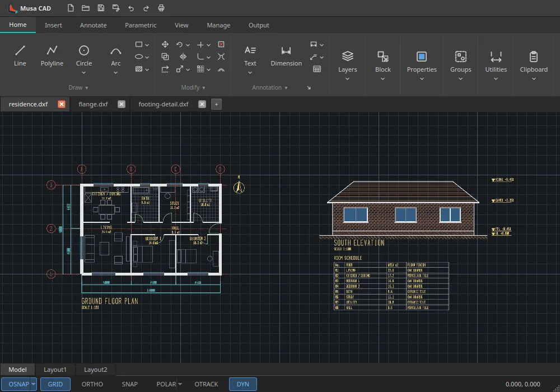Select the Fillet corner tool
560x392 pixels.
coord(200,57)
